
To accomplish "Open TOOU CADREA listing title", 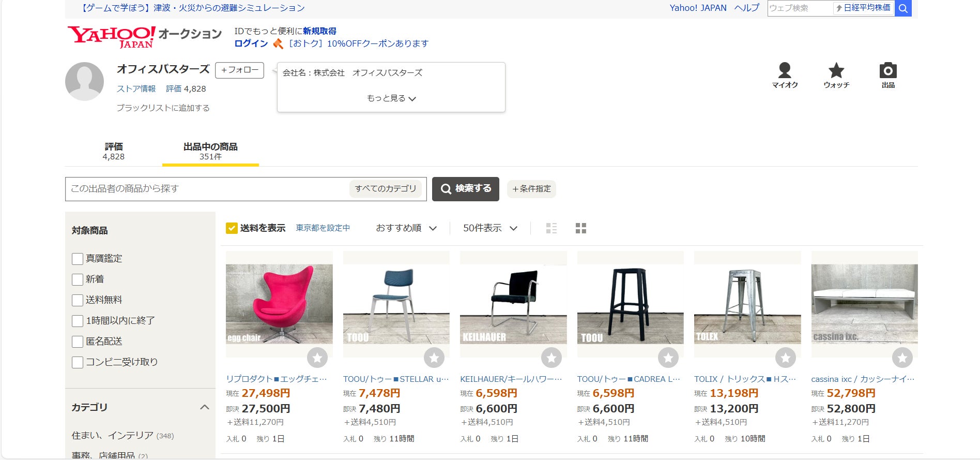I will (x=629, y=379).
